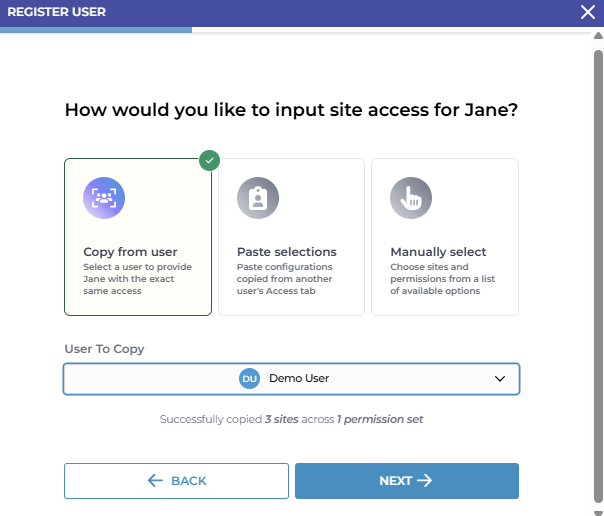Select the "Copy from user" option title

click(x=131, y=252)
